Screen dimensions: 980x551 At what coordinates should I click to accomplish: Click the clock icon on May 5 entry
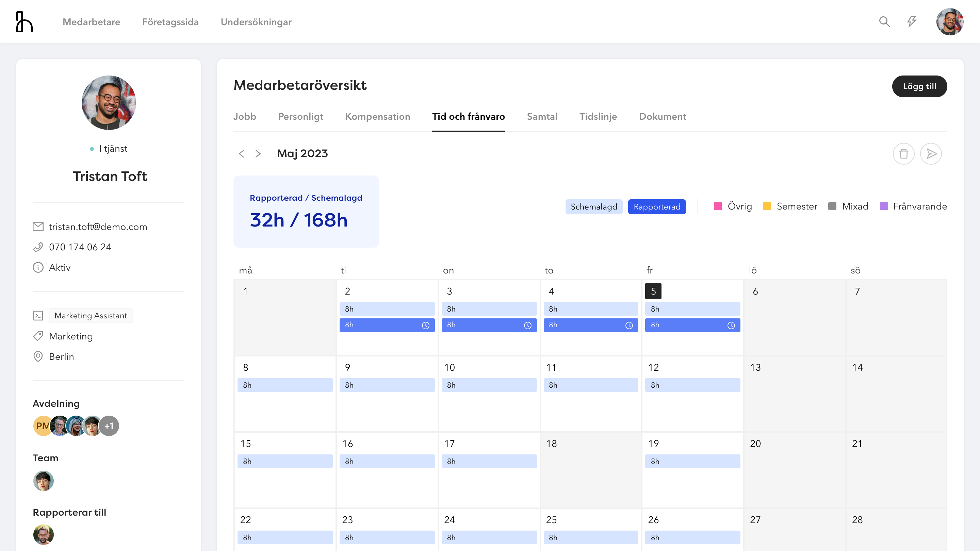(731, 325)
